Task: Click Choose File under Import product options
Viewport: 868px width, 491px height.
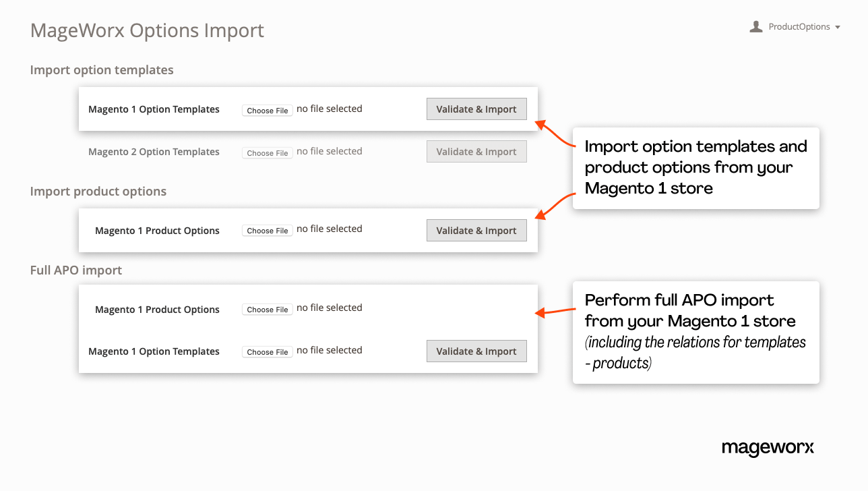Action: point(267,230)
